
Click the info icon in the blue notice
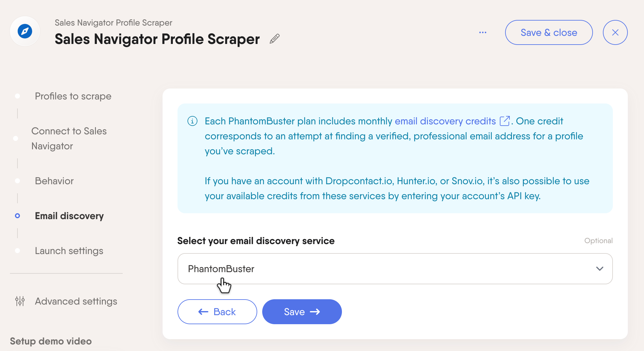[x=192, y=121]
